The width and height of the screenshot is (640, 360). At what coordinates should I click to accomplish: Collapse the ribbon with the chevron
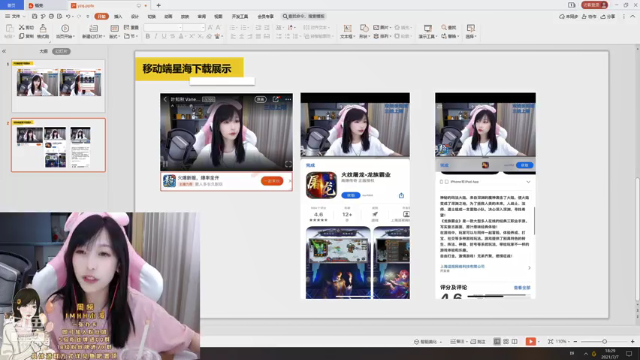[x=633, y=16]
